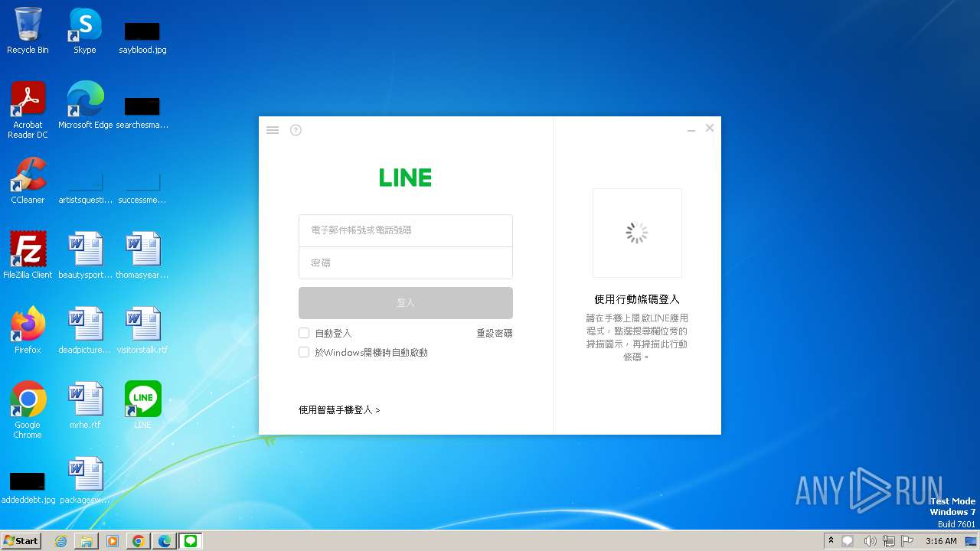
Task: Open Windows Explorer folder on taskbar
Action: pyautogui.click(x=87, y=541)
